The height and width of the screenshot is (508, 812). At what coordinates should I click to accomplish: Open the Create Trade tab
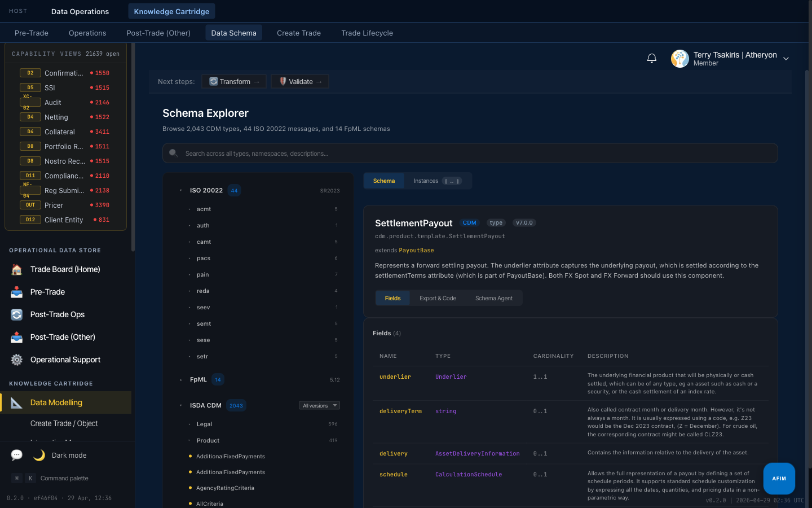299,33
